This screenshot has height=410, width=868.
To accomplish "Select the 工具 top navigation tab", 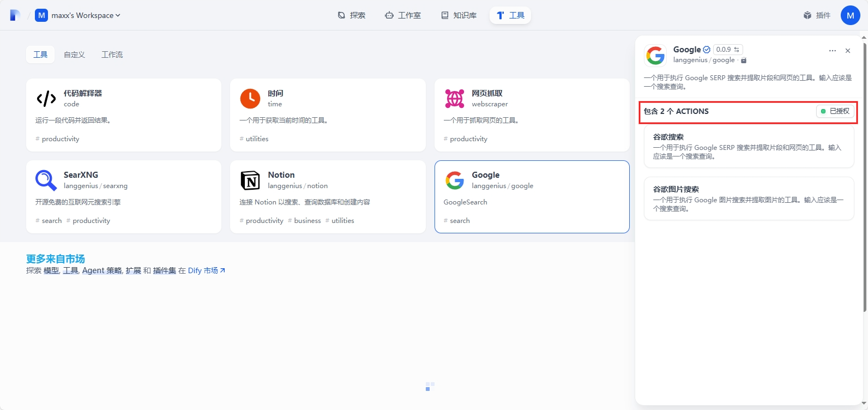I will (510, 15).
